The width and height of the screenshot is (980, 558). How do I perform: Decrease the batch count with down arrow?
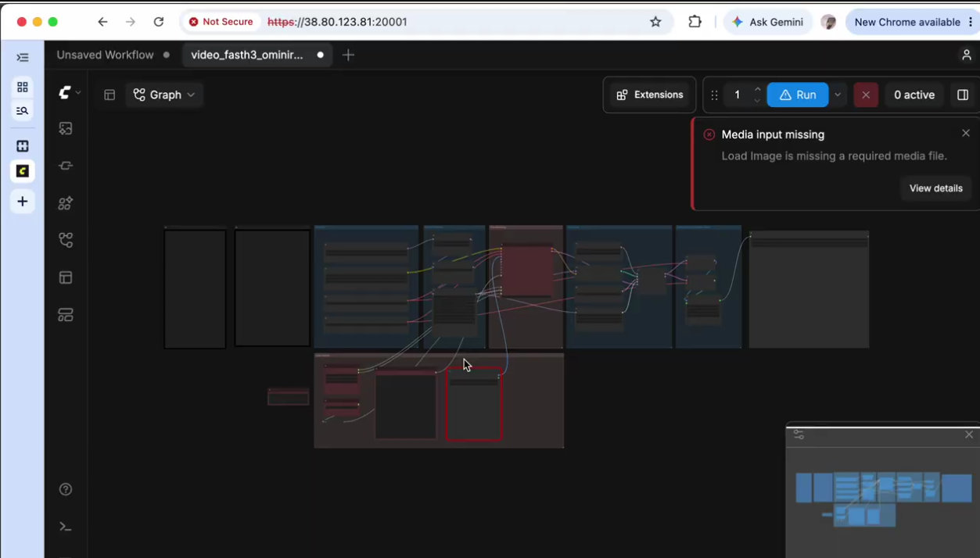coord(757,100)
